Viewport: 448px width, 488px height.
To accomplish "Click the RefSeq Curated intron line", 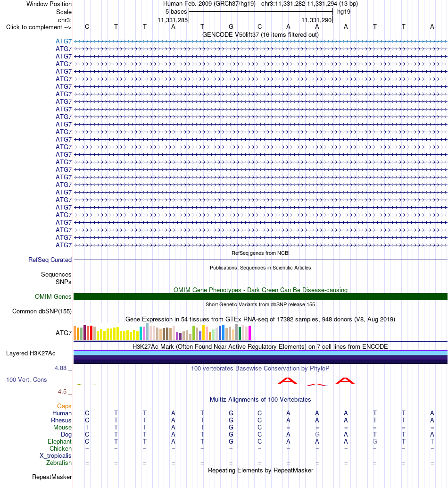I will coord(260,260).
